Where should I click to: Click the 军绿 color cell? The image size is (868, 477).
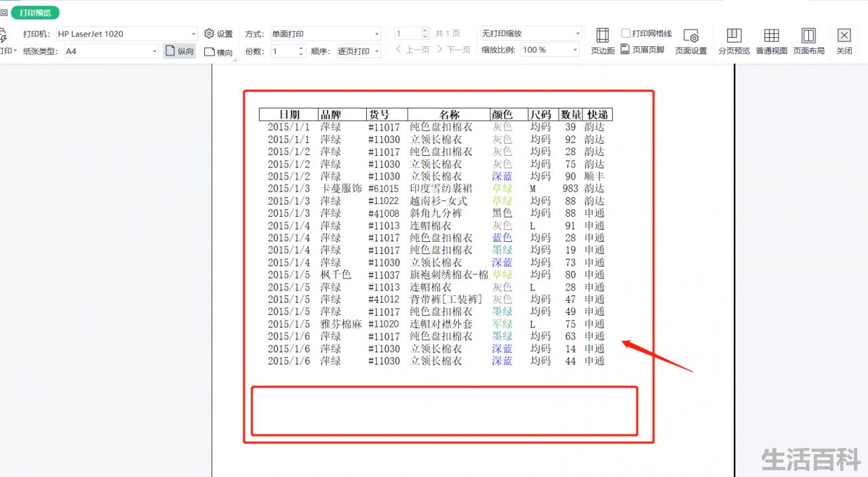(x=502, y=324)
